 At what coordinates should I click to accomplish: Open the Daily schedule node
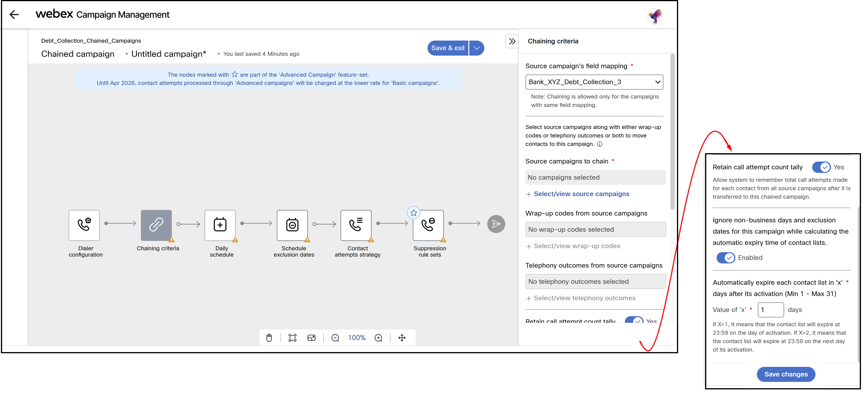[x=220, y=225]
